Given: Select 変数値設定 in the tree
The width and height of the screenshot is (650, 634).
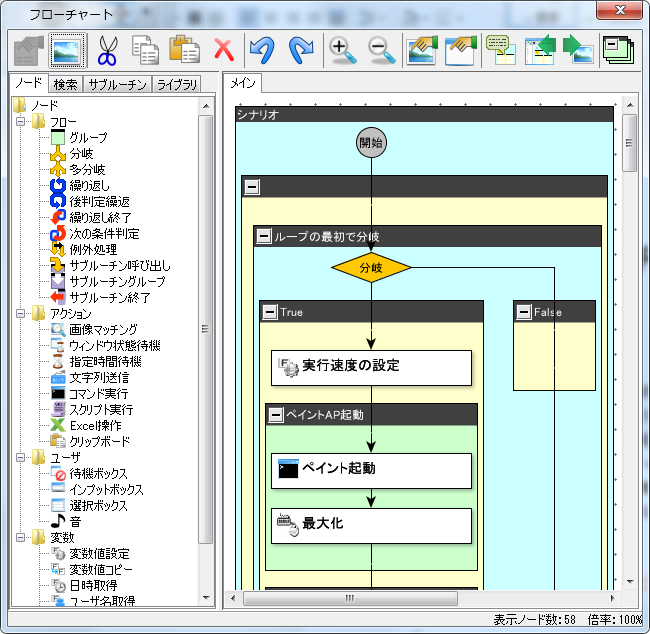Looking at the screenshot, I should [x=99, y=554].
